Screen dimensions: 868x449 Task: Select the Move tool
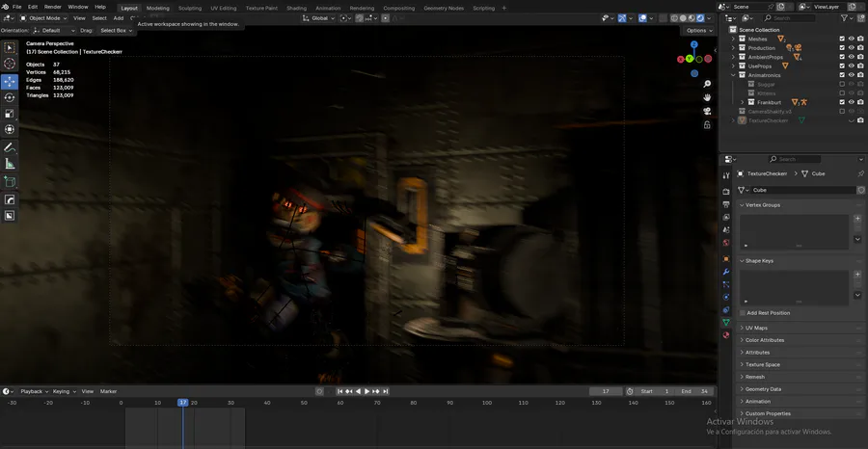tap(10, 82)
